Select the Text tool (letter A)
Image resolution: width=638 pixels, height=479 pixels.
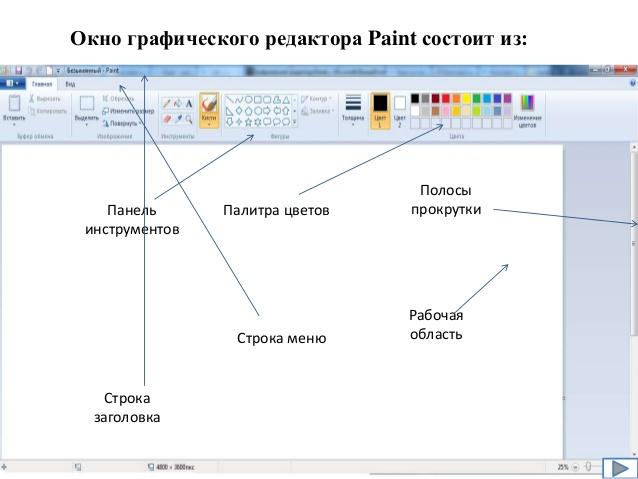pyautogui.click(x=189, y=103)
